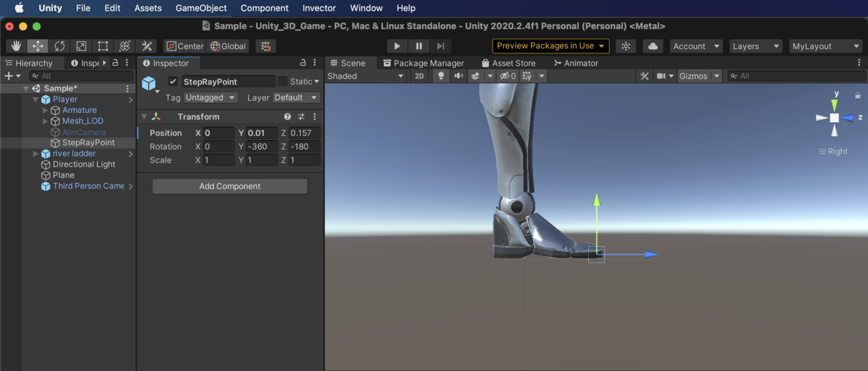This screenshot has width=868, height=371.
Task: Click Position Y field
Action: point(262,133)
